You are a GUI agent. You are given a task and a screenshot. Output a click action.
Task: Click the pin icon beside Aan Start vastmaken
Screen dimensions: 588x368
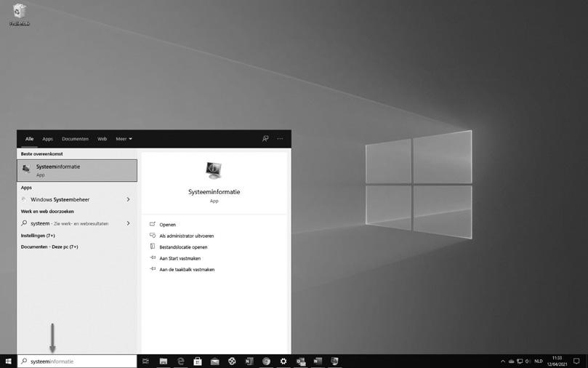coord(153,257)
